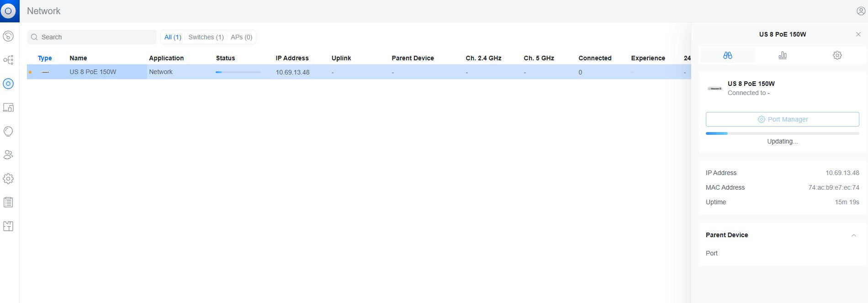Click the orange status dot in row
Image resolution: width=868 pixels, height=303 pixels.
click(30, 72)
